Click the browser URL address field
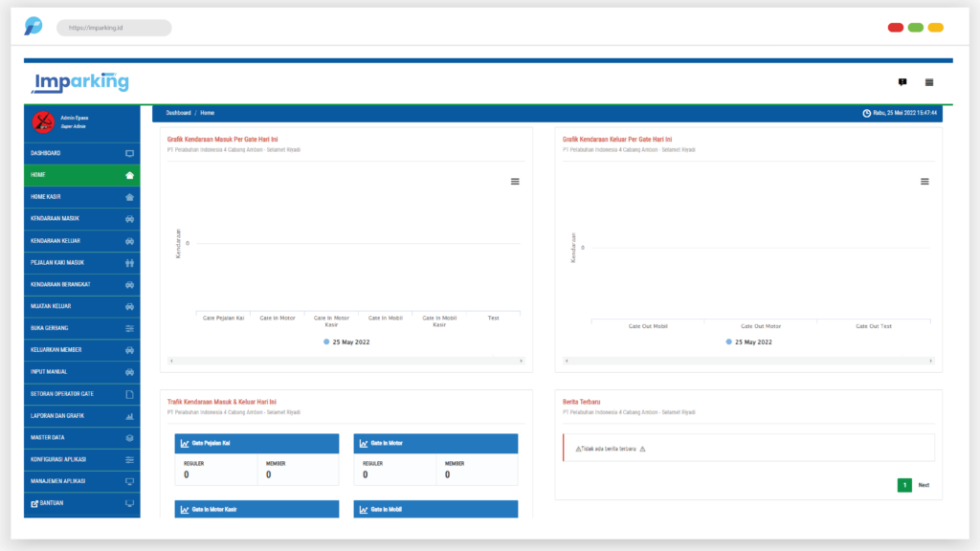The width and height of the screenshot is (980, 551). point(115,28)
